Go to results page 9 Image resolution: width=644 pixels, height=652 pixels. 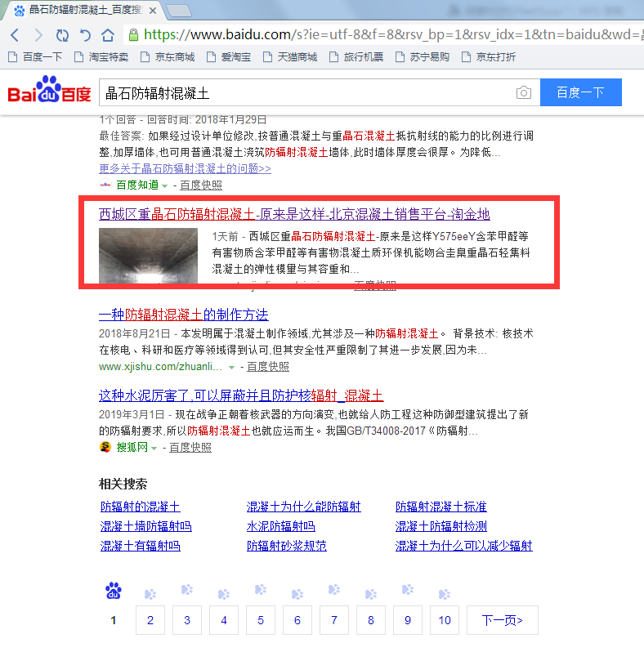(x=408, y=620)
